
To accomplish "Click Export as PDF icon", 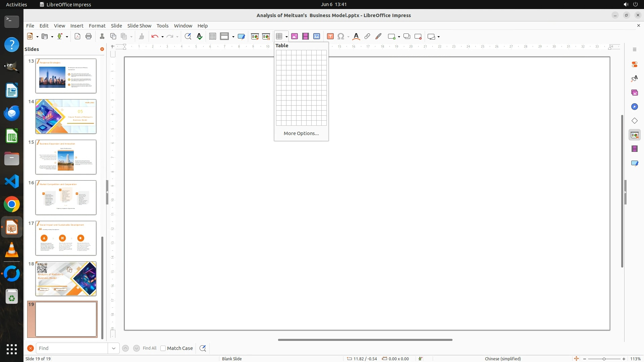I will click(x=77, y=37).
